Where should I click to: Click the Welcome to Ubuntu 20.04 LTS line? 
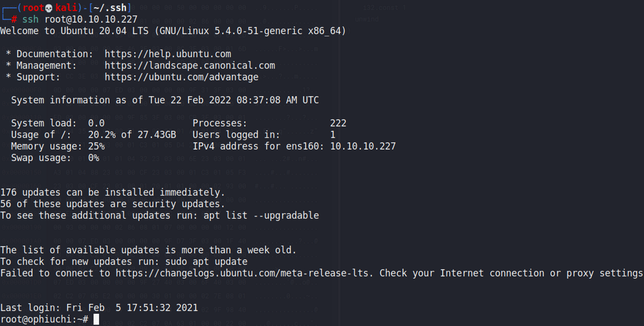(173, 31)
